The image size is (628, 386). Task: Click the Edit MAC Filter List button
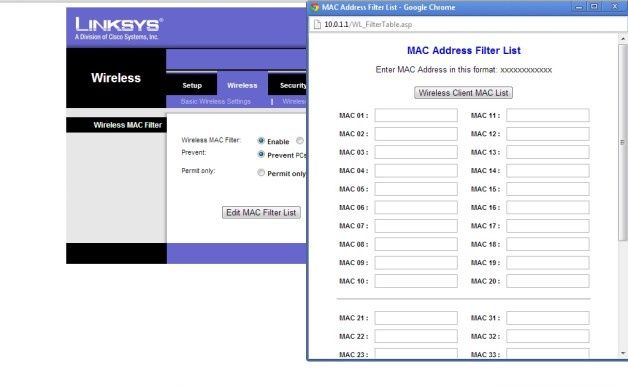(x=261, y=213)
